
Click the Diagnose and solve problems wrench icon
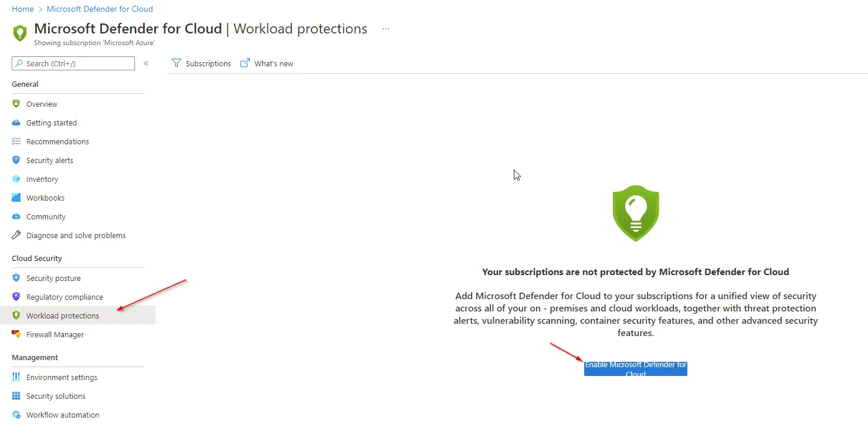point(16,235)
